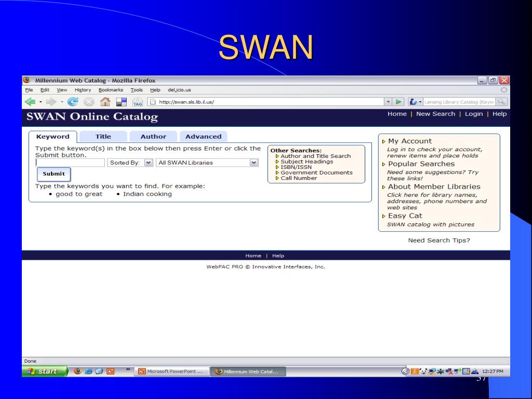The width and height of the screenshot is (532, 399).
Task: Click the Done status bar text
Action: 30,361
